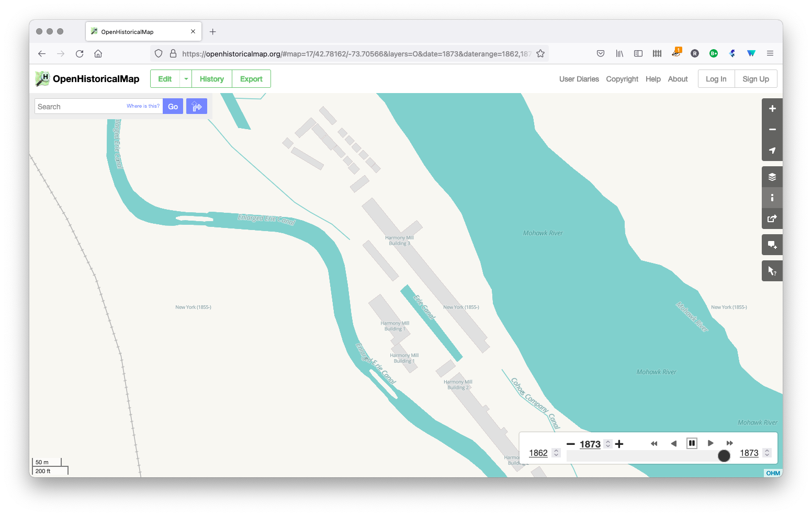Play the timeline forward
Image resolution: width=812 pixels, height=516 pixels.
pos(710,443)
